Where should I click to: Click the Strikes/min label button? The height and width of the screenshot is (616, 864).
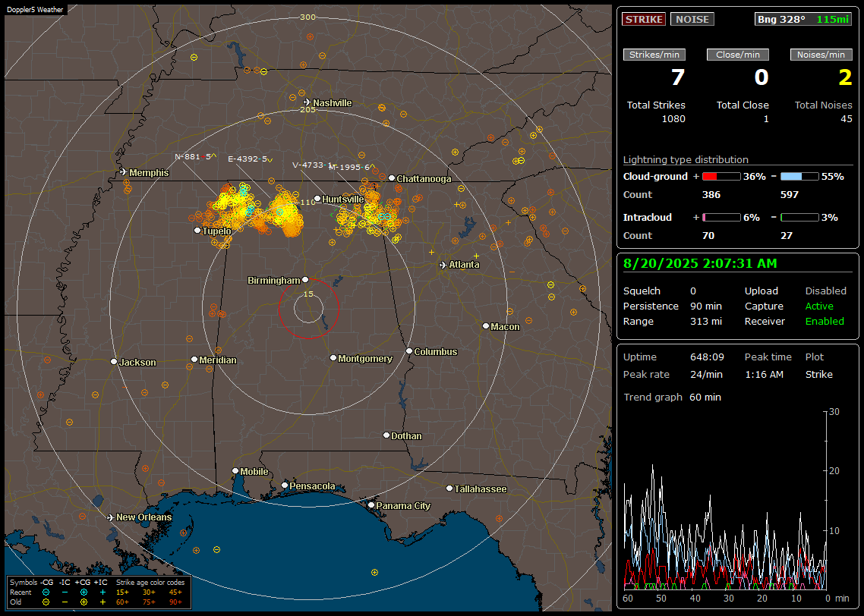(654, 55)
